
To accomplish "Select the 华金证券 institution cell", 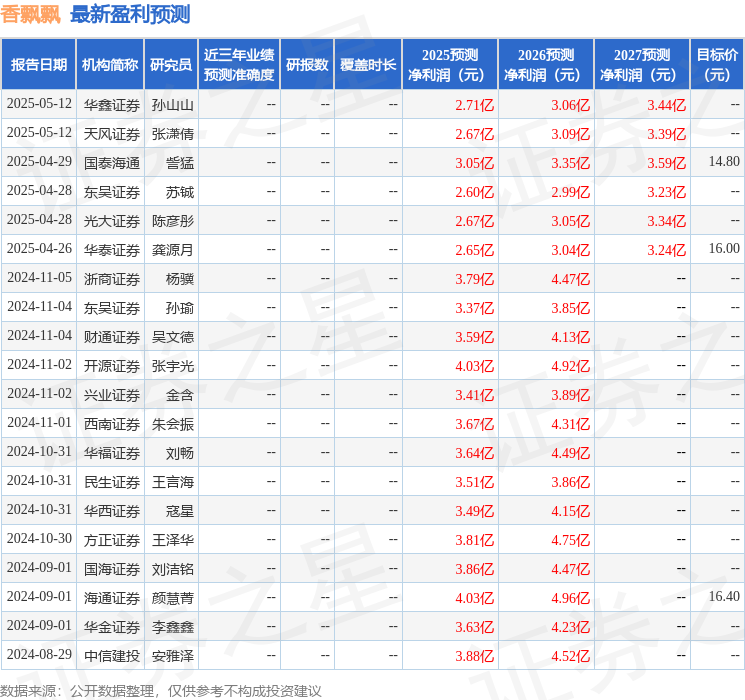I will pyautogui.click(x=112, y=627).
